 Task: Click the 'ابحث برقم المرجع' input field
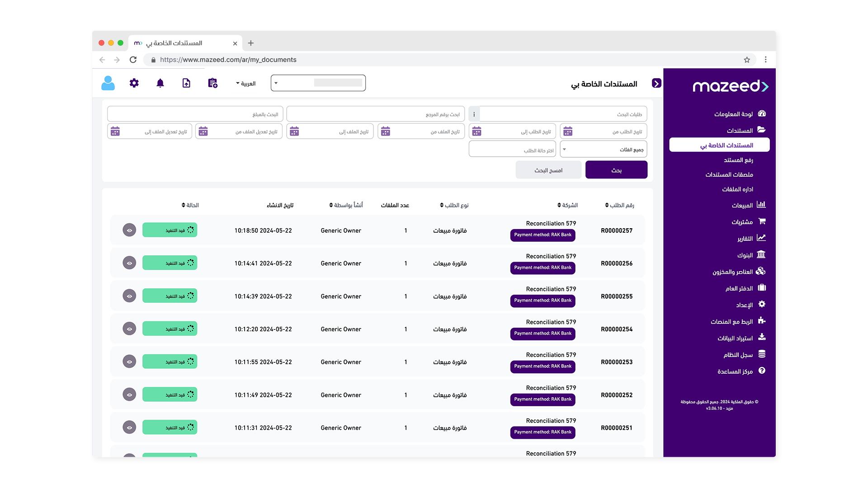coord(375,114)
